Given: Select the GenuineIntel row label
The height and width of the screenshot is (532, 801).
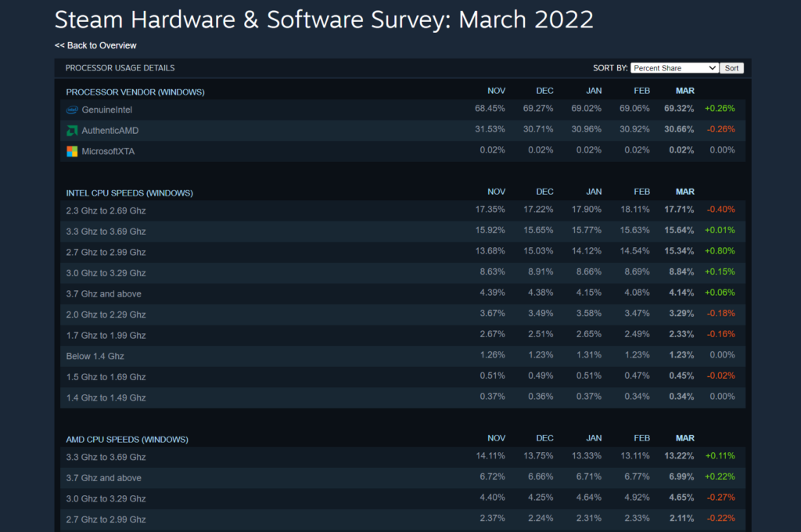Looking at the screenshot, I should [x=106, y=110].
